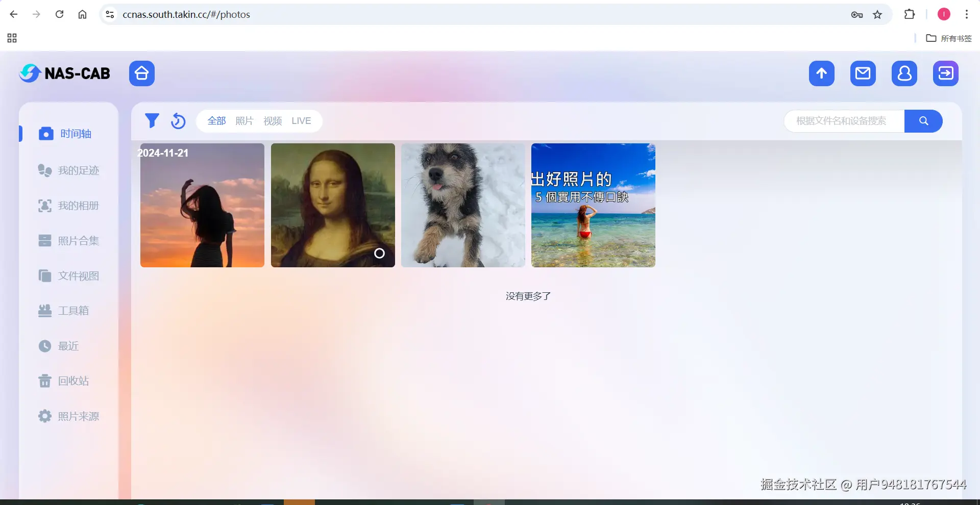Open the Mona Lisa photo

click(333, 205)
